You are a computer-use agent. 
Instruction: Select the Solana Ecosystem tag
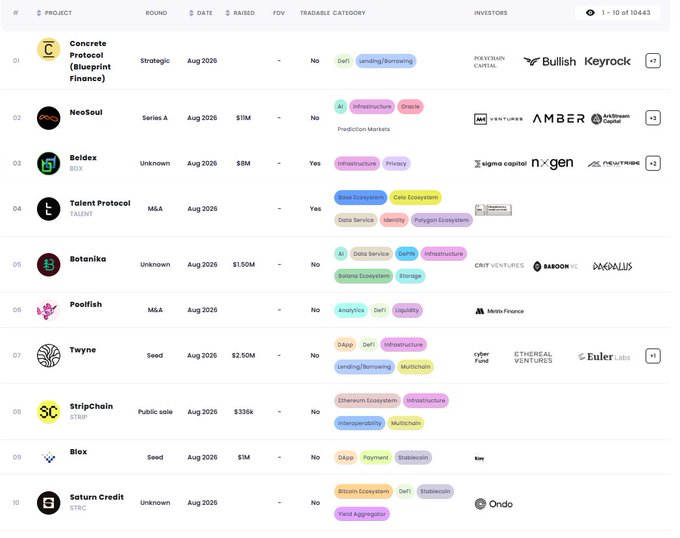pyautogui.click(x=364, y=276)
